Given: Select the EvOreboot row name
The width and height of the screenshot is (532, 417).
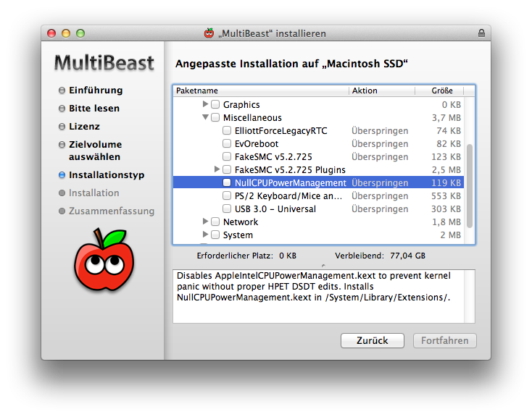Looking at the screenshot, I should pyautogui.click(x=257, y=144).
